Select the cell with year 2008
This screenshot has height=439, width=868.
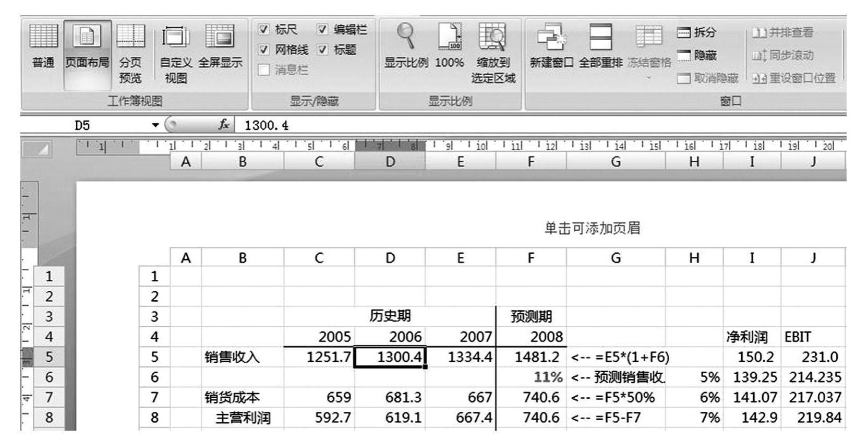[x=531, y=337]
